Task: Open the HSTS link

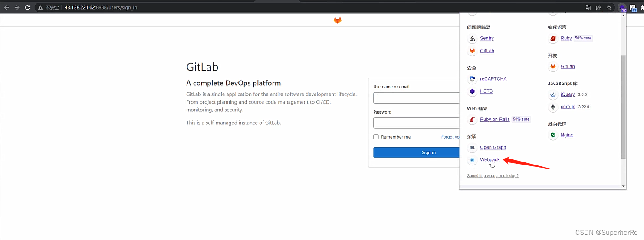Action: point(486,91)
